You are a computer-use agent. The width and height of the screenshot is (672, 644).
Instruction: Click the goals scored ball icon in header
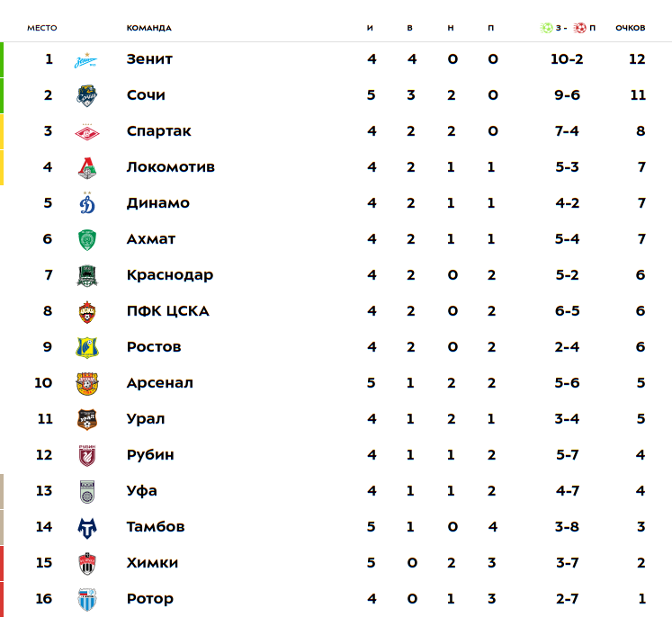tap(545, 28)
